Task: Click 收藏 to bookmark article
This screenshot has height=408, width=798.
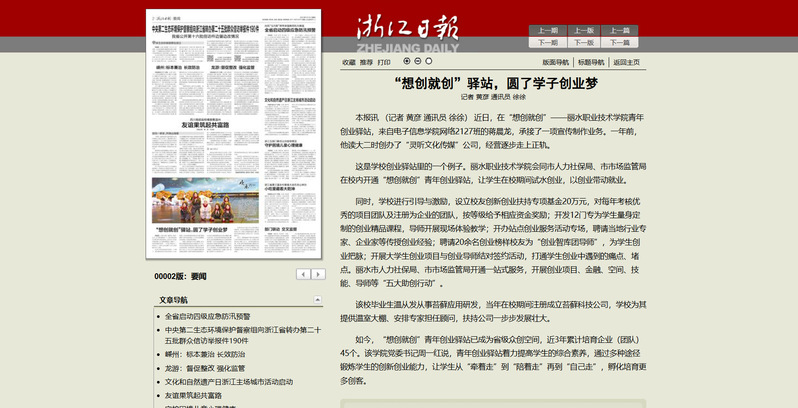Action: [349, 63]
